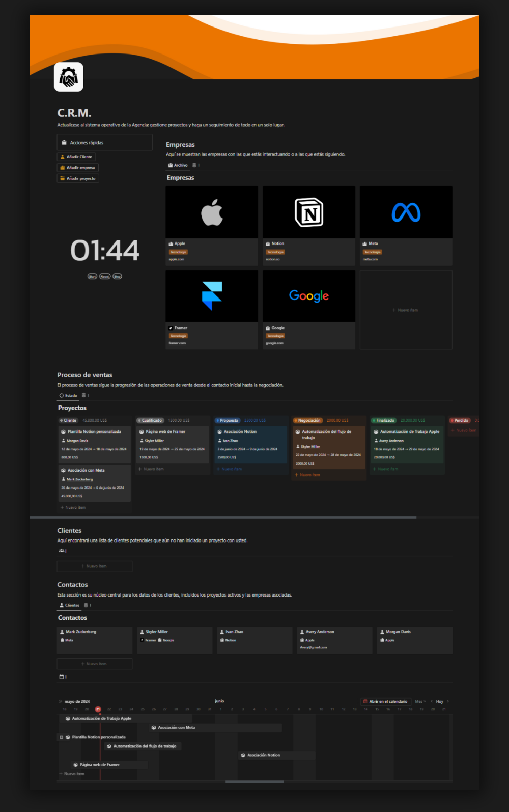The image size is (509, 812).
Task: Stop the timer with the Stop button
Action: click(x=117, y=276)
